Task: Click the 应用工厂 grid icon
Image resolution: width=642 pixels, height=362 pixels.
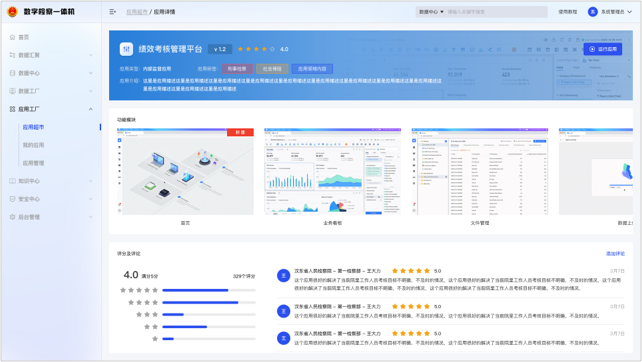Action: point(12,109)
